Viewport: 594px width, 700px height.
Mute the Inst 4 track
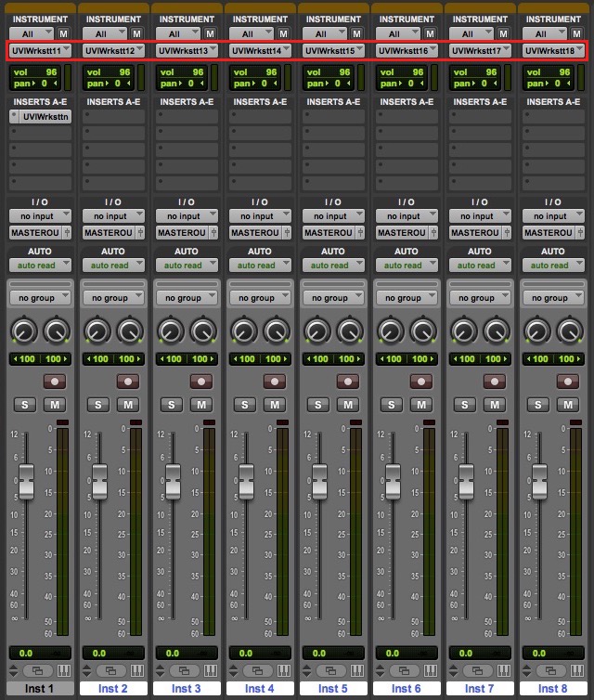[x=275, y=405]
